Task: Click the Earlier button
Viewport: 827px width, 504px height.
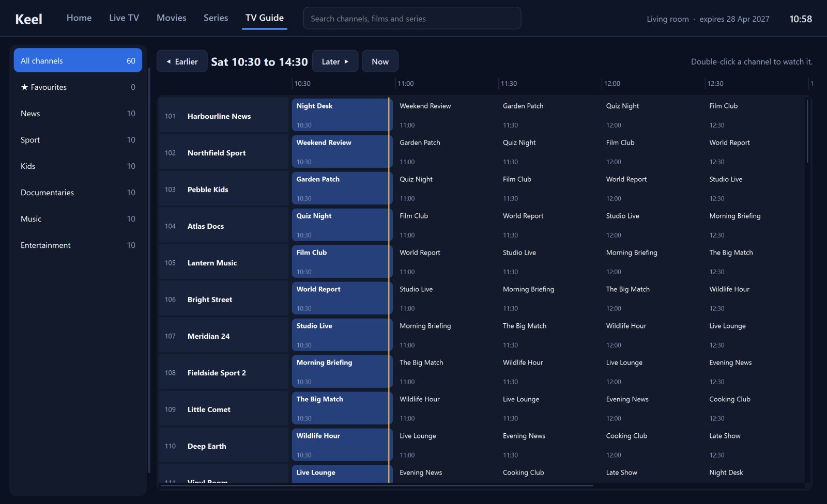Action: (182, 61)
